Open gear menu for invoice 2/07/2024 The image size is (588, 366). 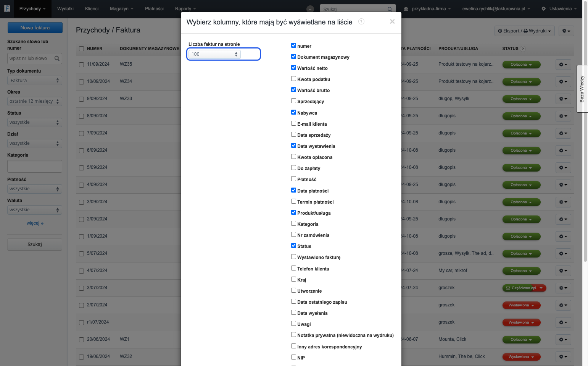tap(563, 305)
